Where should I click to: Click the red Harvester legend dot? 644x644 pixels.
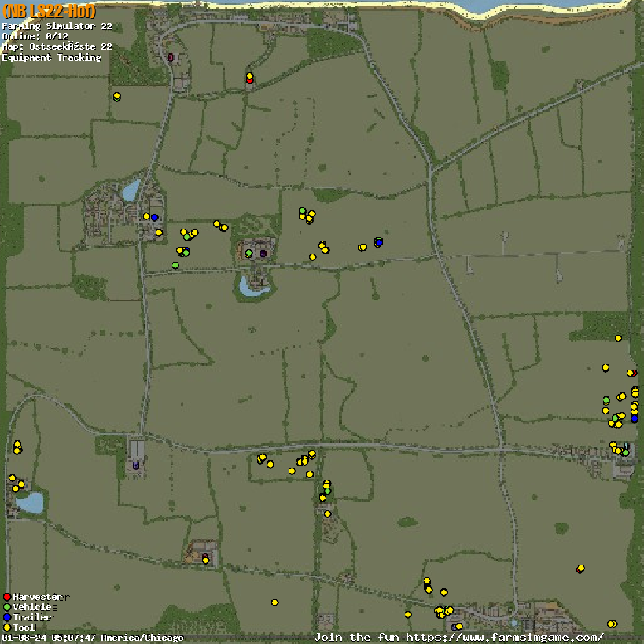(7, 598)
